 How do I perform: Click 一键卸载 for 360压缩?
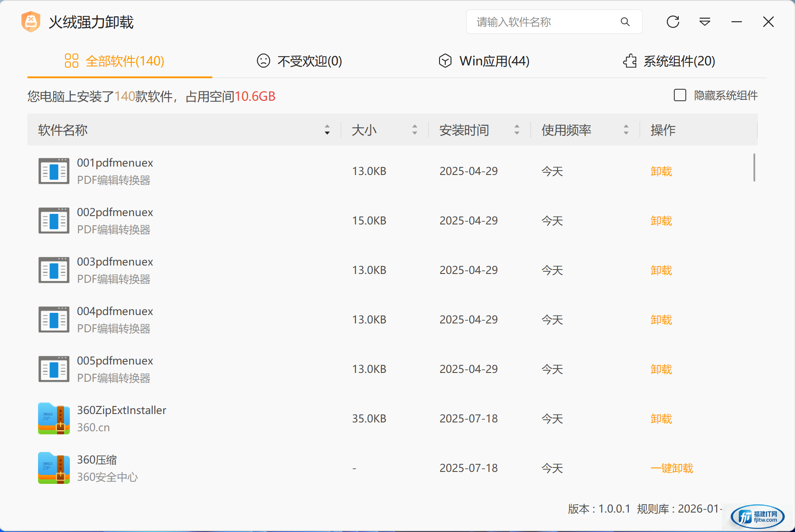(672, 468)
